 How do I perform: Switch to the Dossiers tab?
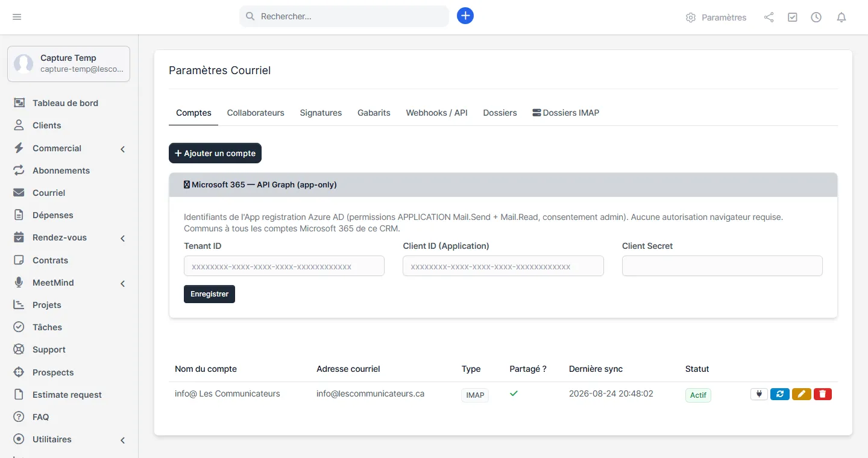click(500, 113)
